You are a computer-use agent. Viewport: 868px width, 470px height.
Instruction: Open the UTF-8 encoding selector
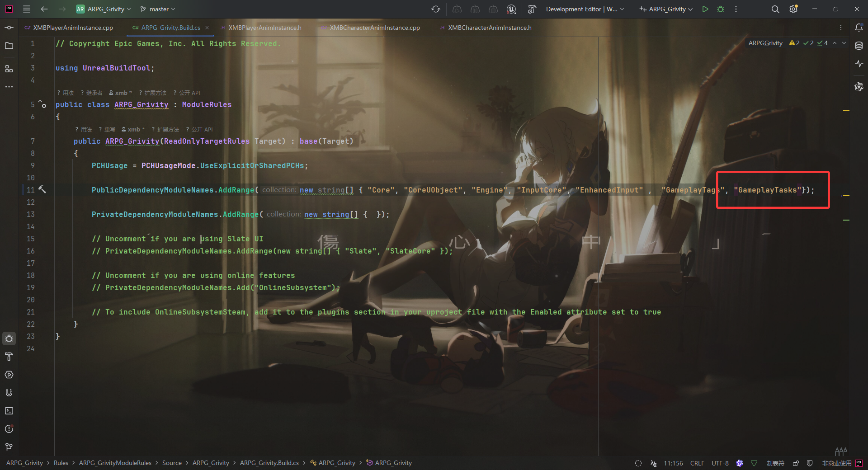coord(720,463)
